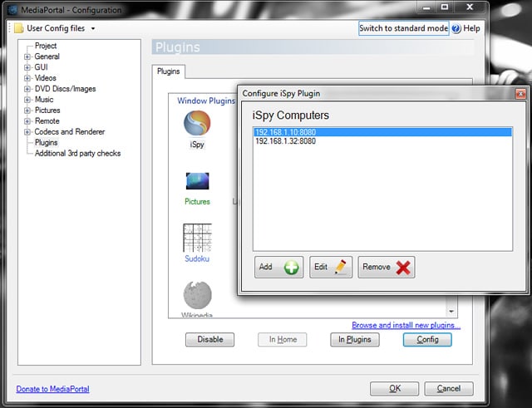Select the iSpy plugin icon
532x408 pixels.
pos(197,123)
